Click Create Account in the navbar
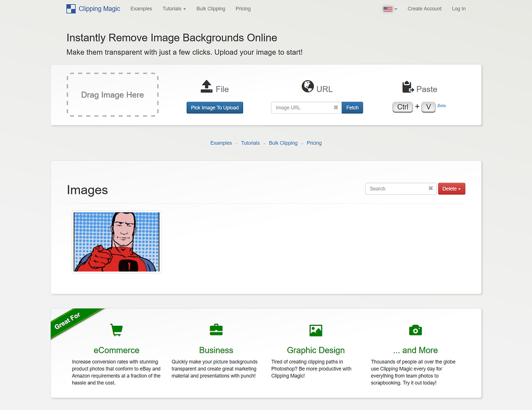Screen dimensions: 532x410 pyautogui.click(x=425, y=9)
